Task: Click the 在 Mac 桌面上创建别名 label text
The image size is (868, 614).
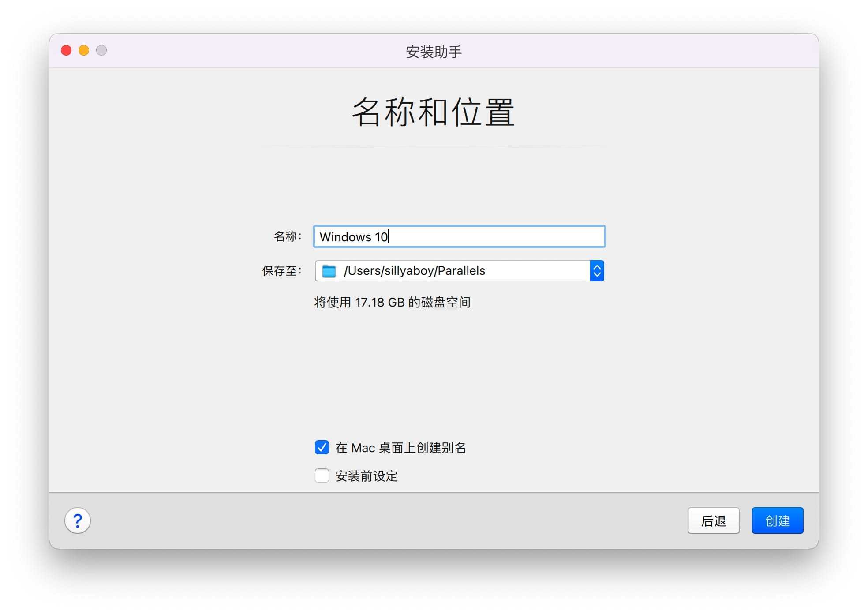Action: [x=400, y=448]
